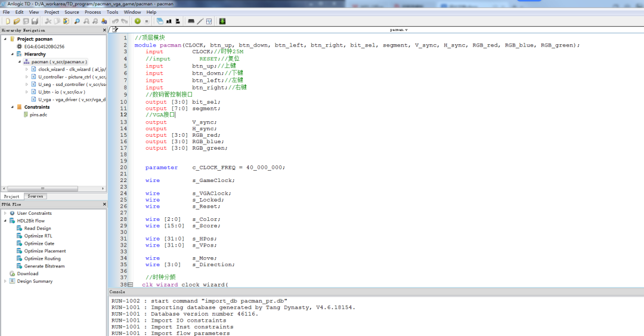
Task: Collapse line 38 code fold marker
Action: point(130,285)
